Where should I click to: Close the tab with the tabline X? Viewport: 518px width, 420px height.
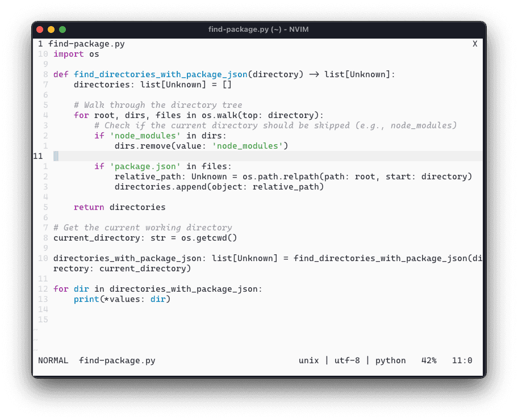(x=475, y=44)
